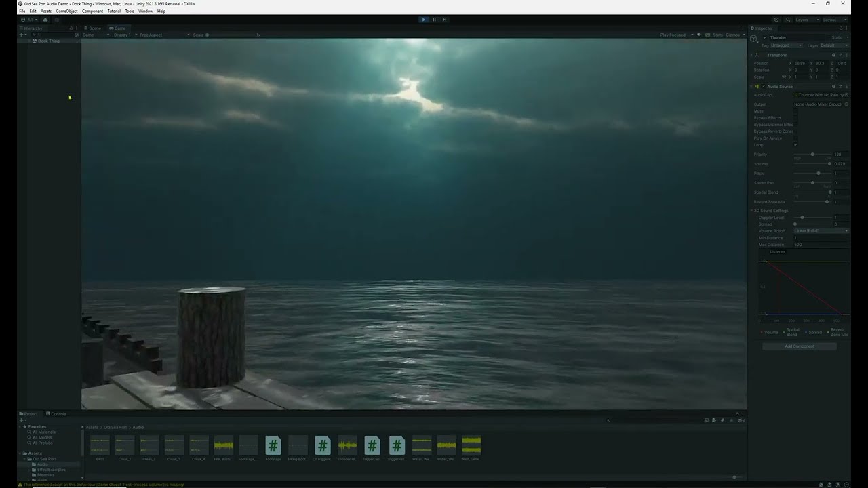The image size is (868, 488).
Task: Click the AudioClip object picker icon
Action: [x=846, y=95]
